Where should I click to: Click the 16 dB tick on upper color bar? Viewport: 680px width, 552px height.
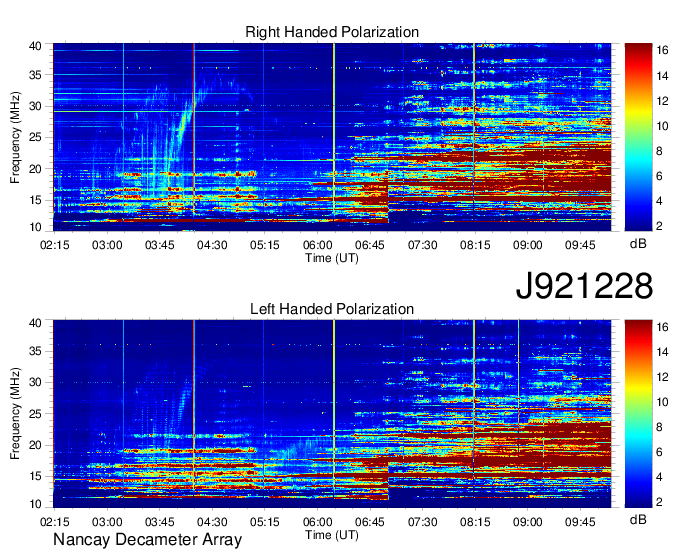(x=663, y=51)
